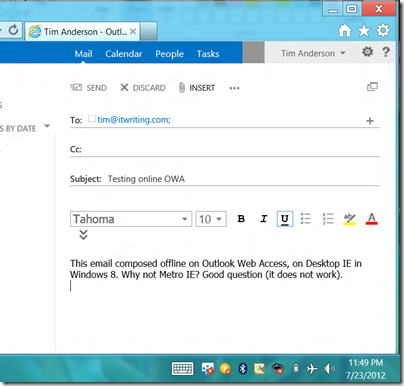Switch to the Calendar tab

(x=124, y=54)
